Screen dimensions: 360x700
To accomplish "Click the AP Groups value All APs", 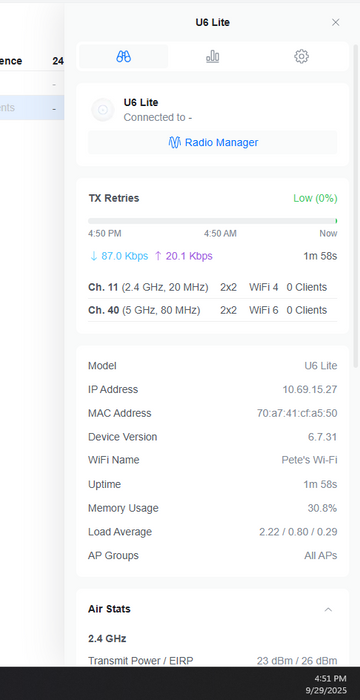I will coord(321,556).
